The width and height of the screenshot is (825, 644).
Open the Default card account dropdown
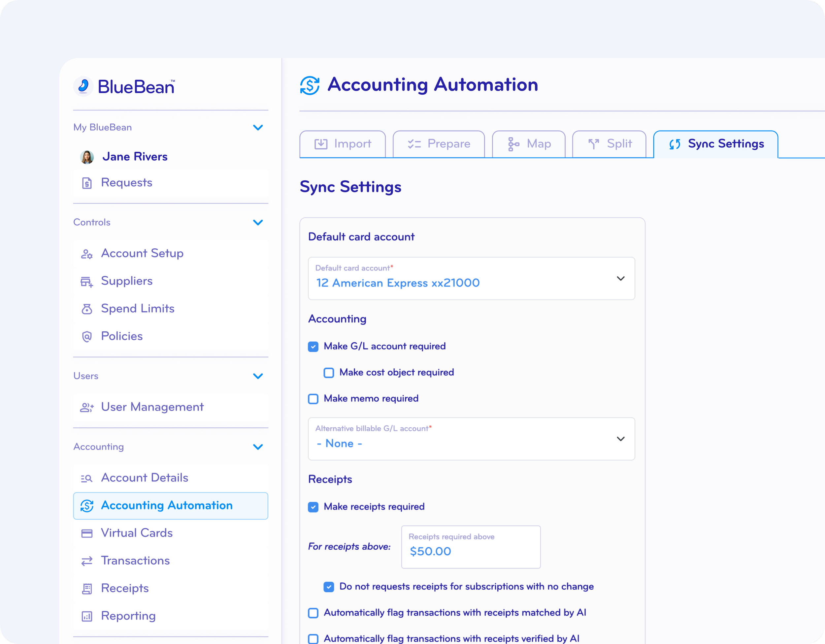tap(621, 279)
